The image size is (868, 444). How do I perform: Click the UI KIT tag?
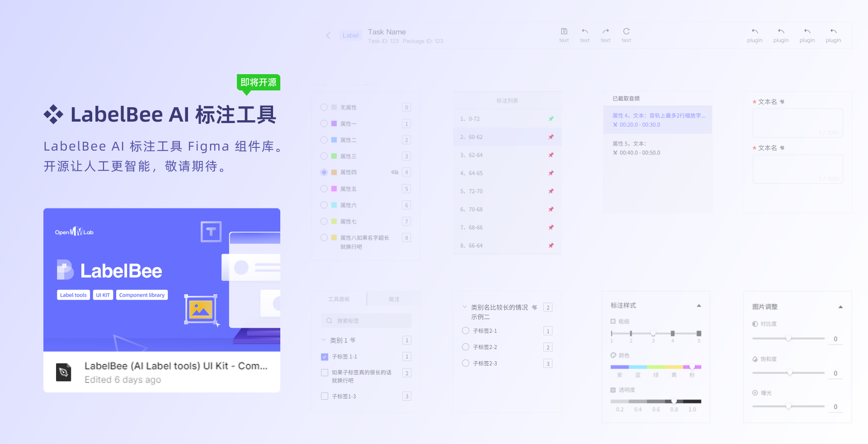(103, 295)
